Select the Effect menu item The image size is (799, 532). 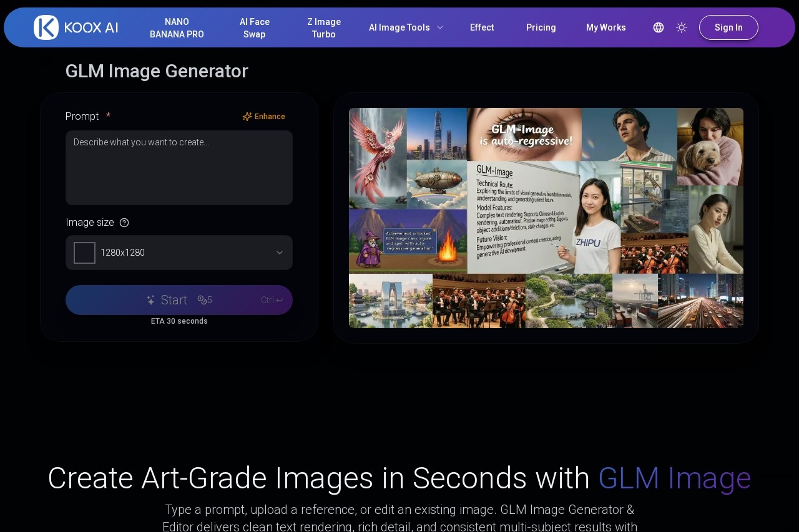[481, 27]
